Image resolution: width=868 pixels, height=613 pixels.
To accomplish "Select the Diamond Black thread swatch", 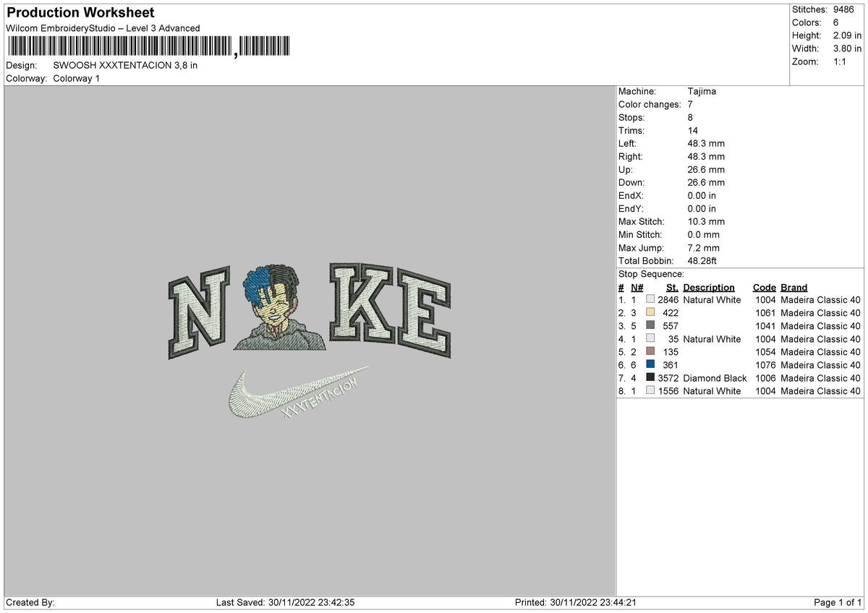I will 650,378.
